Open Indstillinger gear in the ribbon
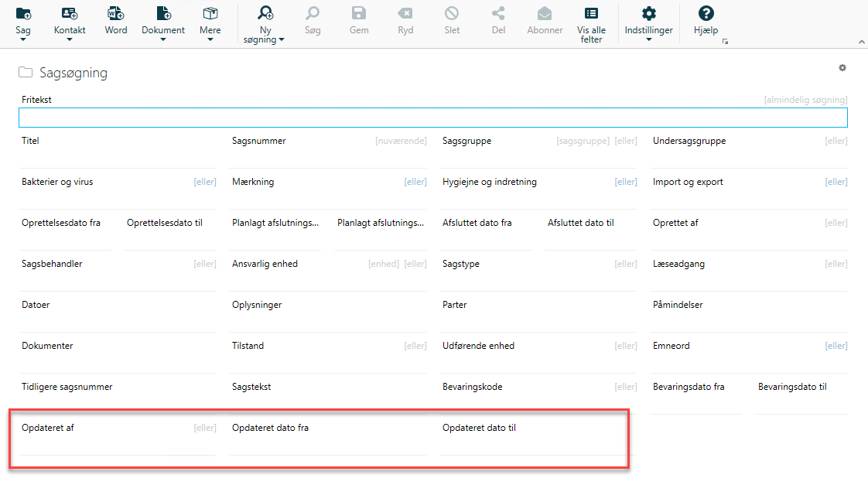Image resolution: width=868 pixels, height=485 pixels. click(649, 13)
